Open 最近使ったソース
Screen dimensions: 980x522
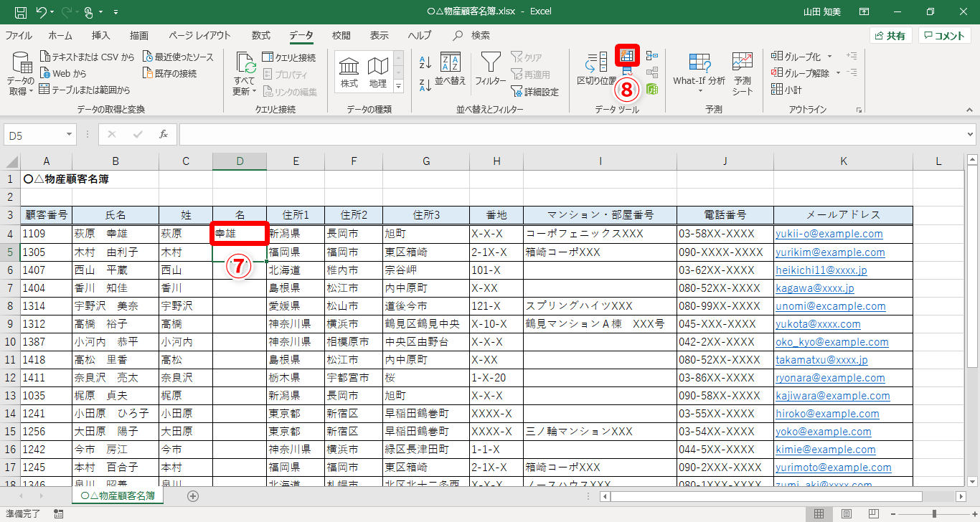coord(178,57)
